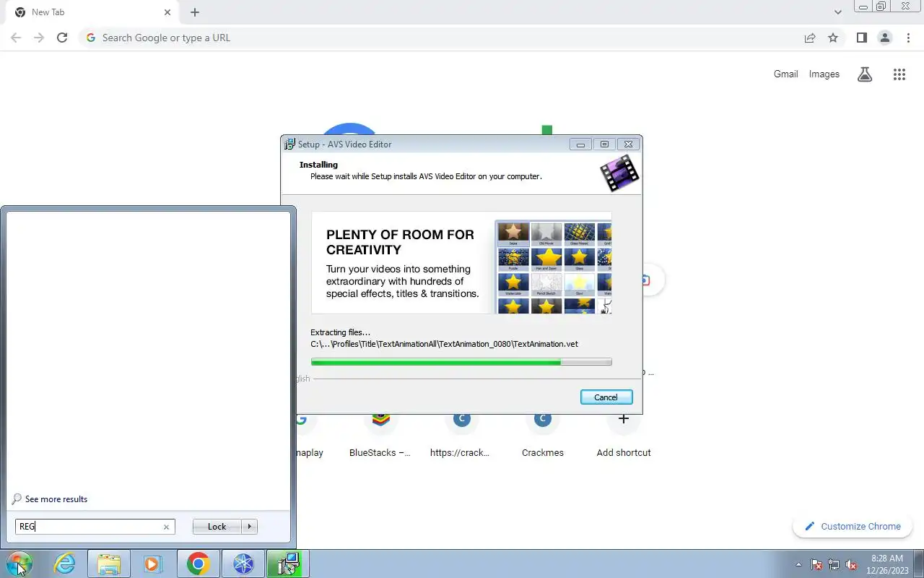Click the PLENTY OF ROOM FOR CREATIVITY heading
924x578 pixels.
point(400,242)
